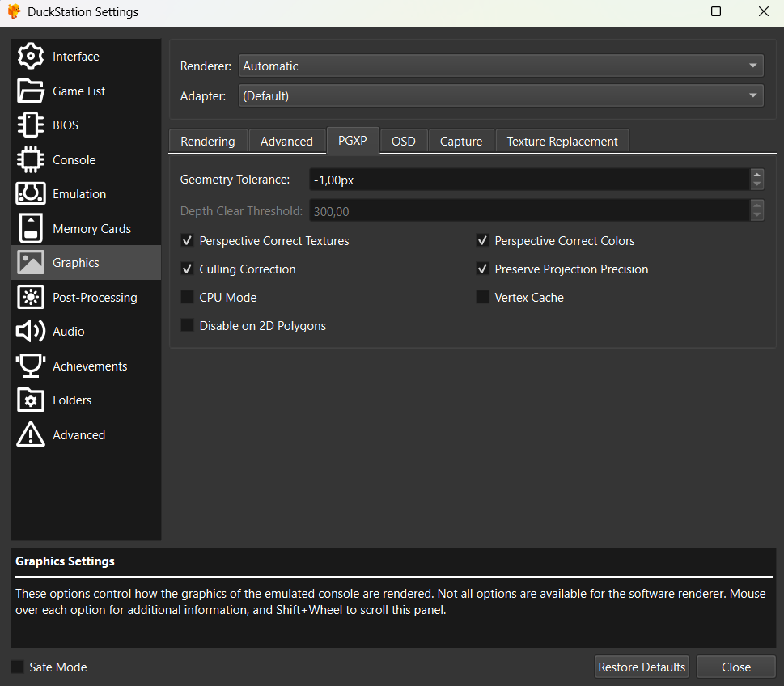Image resolution: width=784 pixels, height=686 pixels.
Task: Minimize the DuckStation Settings window
Action: click(x=669, y=11)
